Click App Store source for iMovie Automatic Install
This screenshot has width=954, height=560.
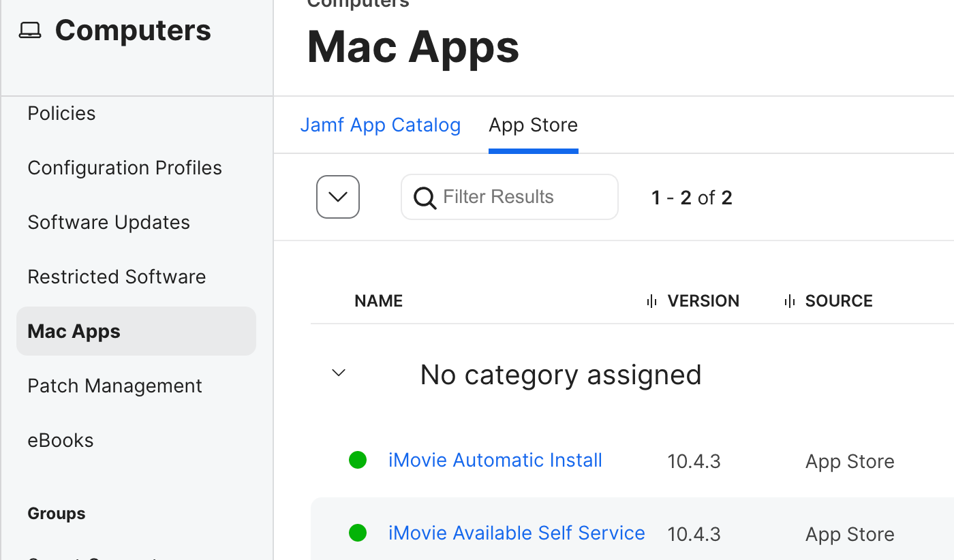[x=850, y=461]
